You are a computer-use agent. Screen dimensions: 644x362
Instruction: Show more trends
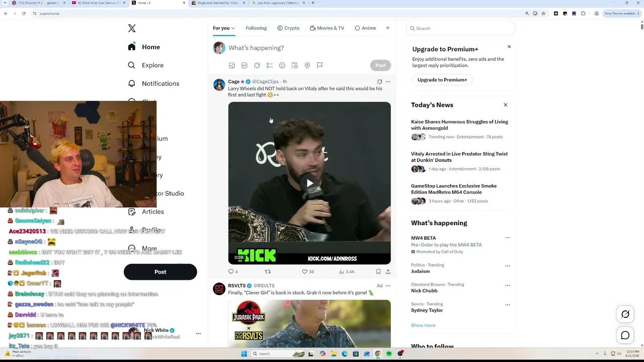click(x=423, y=325)
